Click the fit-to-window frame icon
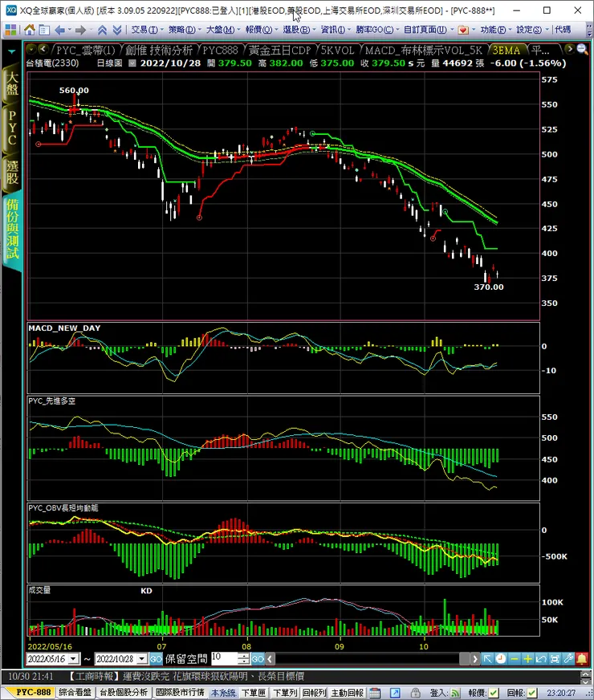 click(x=555, y=658)
